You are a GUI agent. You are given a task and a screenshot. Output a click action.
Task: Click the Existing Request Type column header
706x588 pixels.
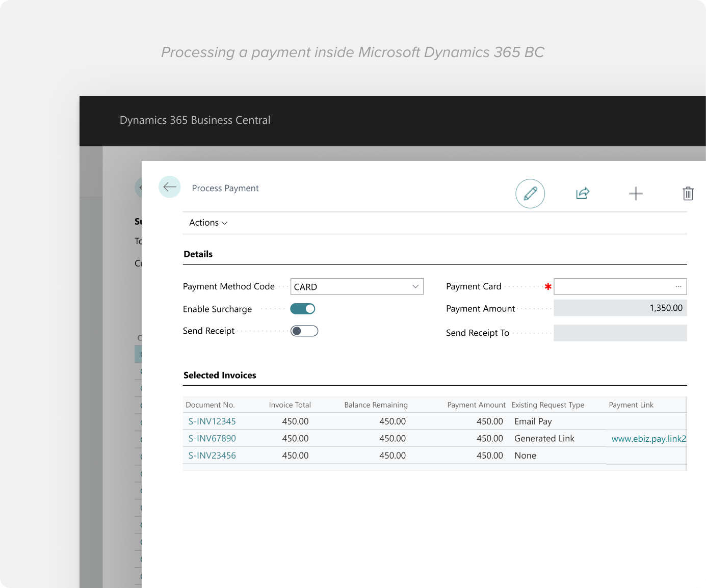(547, 405)
